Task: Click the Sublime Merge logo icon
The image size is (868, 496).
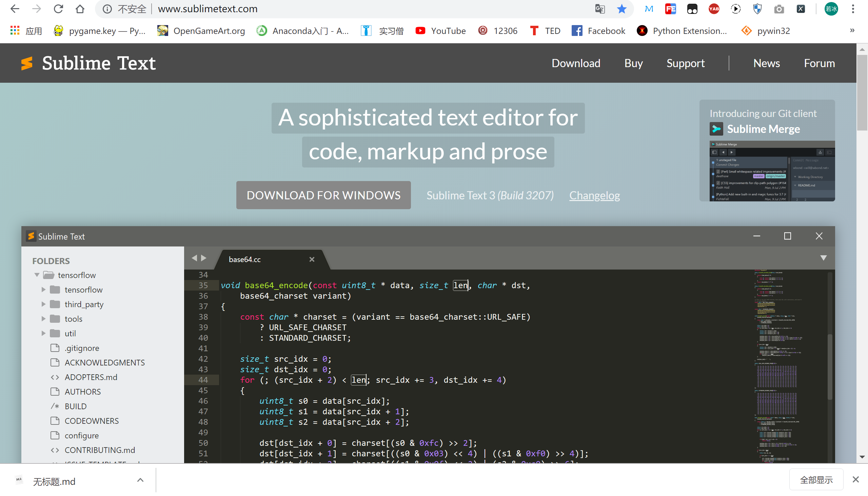Action: (716, 129)
